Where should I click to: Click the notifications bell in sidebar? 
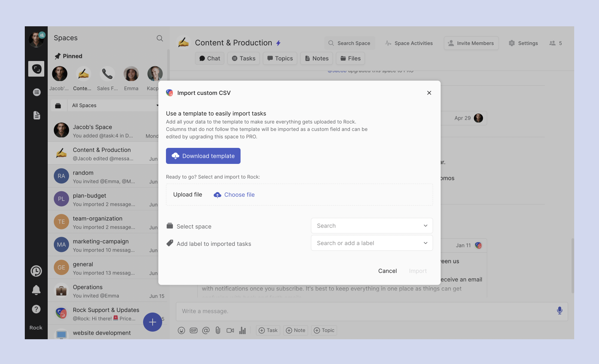click(x=36, y=290)
